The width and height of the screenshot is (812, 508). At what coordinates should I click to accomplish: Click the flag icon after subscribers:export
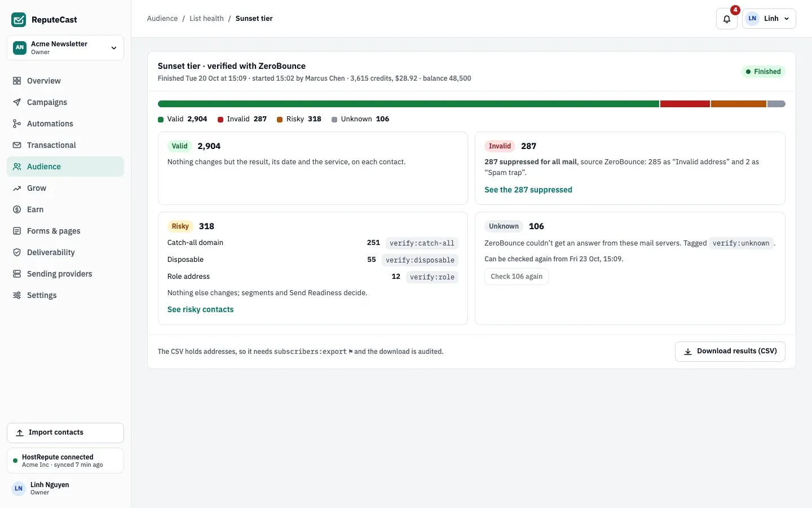(x=351, y=352)
